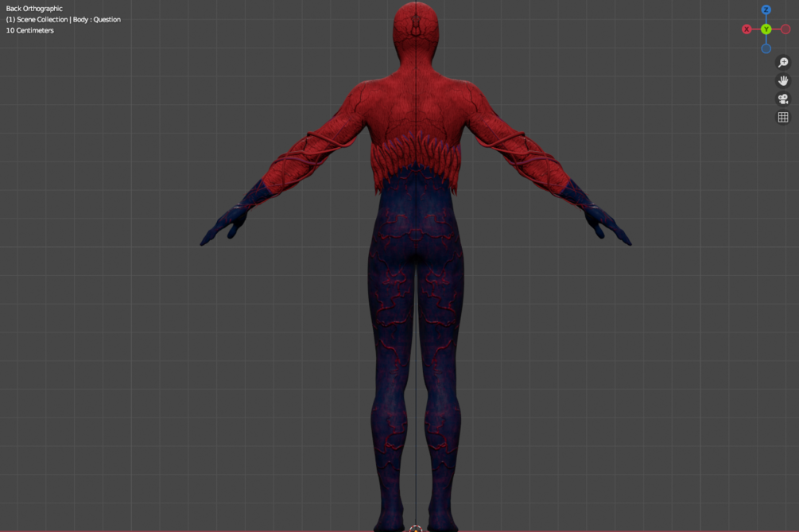
Task: Click the negative Z axis gizmo circle
Action: coord(766,49)
